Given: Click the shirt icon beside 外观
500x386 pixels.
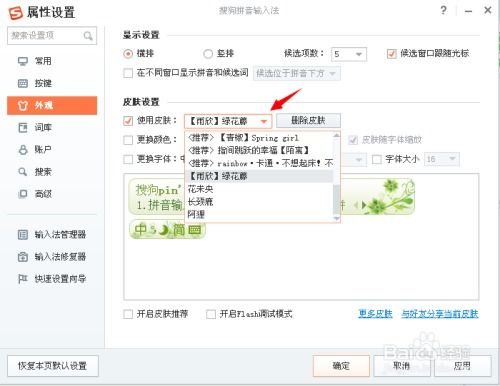Looking at the screenshot, I should click(23, 106).
